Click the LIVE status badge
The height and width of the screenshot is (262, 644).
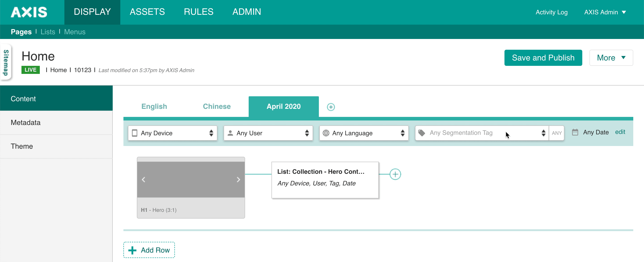30,70
